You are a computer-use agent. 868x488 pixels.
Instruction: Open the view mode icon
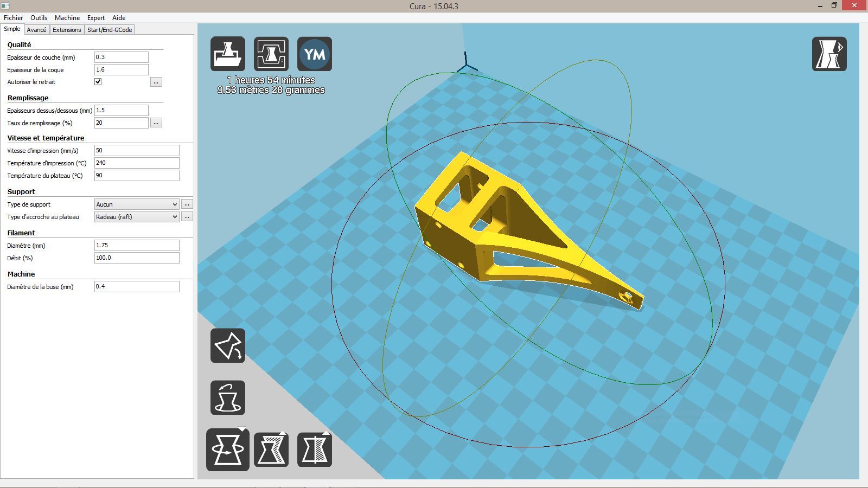point(829,54)
